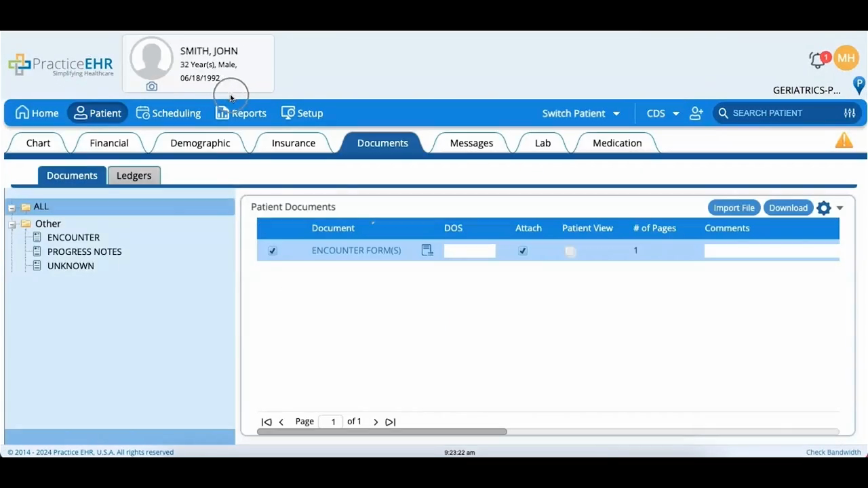Click the blue location pin icon
This screenshot has width=868, height=488.
(x=859, y=85)
